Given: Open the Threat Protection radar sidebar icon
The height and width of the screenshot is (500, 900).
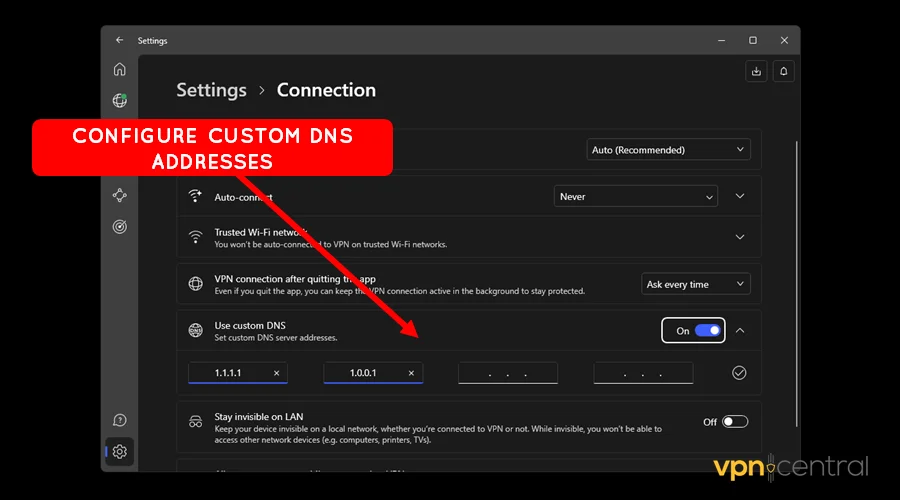Looking at the screenshot, I should [x=119, y=227].
